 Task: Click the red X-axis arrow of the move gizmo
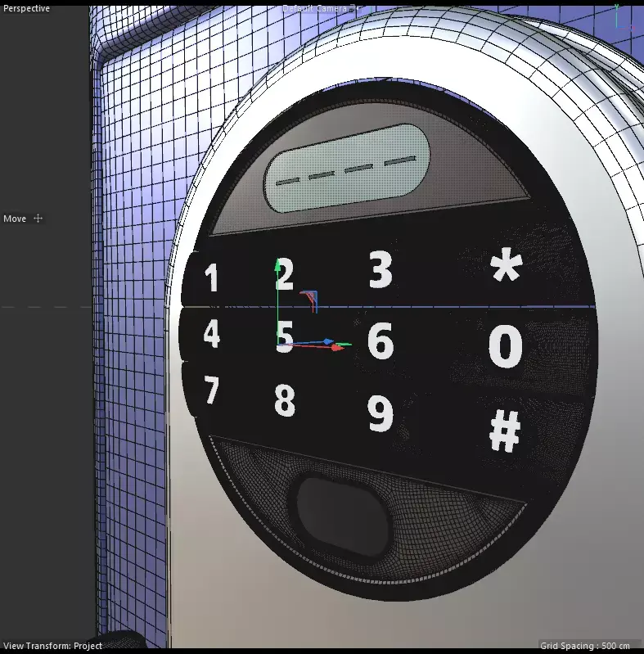tap(338, 347)
